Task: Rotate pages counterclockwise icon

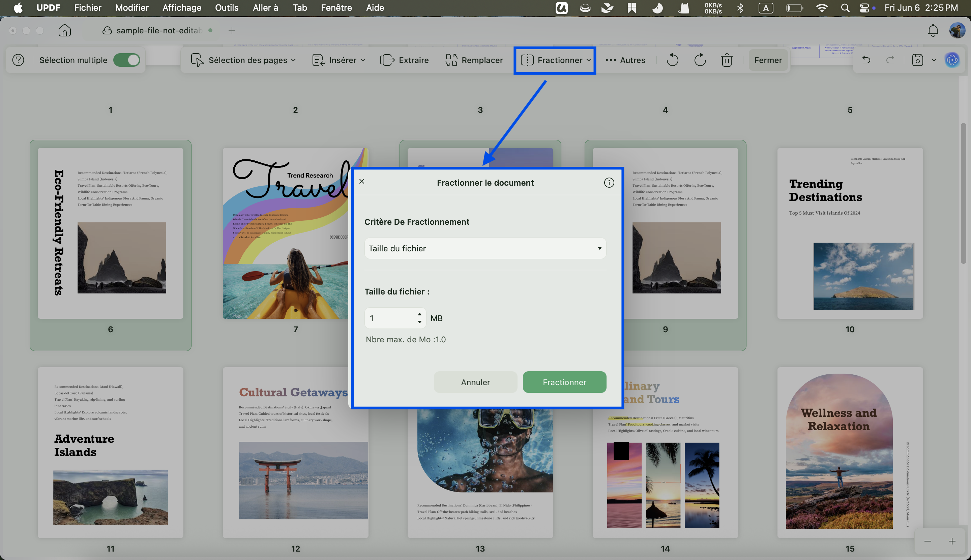Action: pyautogui.click(x=672, y=60)
